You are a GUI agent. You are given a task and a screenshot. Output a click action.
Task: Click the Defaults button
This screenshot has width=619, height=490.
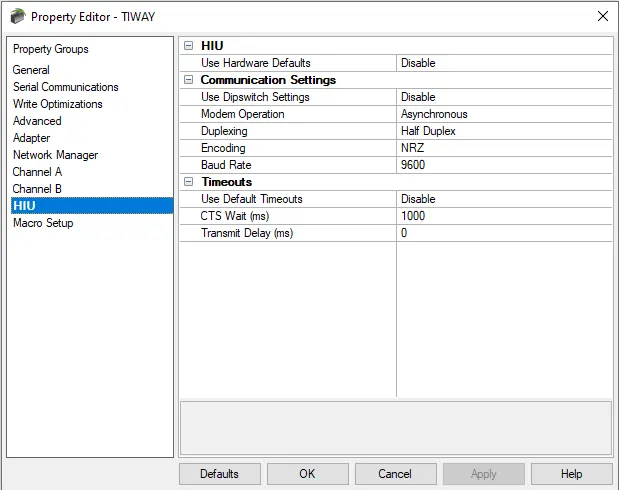(x=219, y=474)
